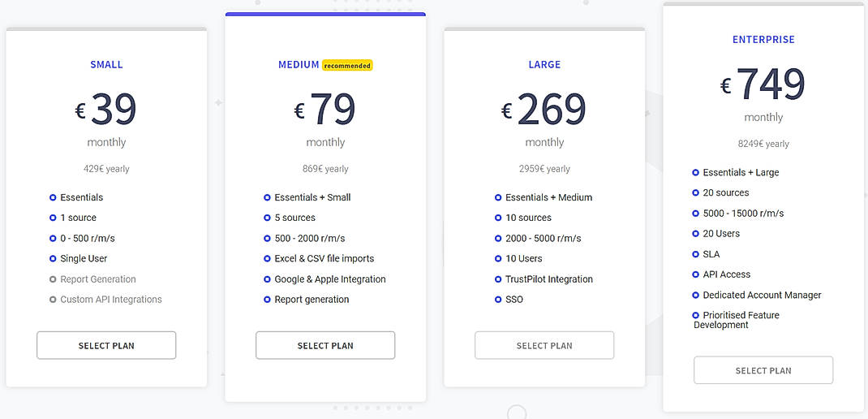Click the '5000 - 15000 r/m/s' feature
The width and height of the screenshot is (868, 419).
click(743, 214)
